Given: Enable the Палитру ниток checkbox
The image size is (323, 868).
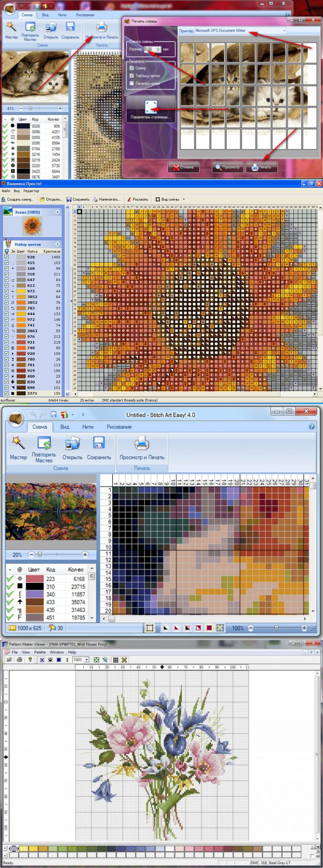Looking at the screenshot, I should pyautogui.click(x=132, y=83).
